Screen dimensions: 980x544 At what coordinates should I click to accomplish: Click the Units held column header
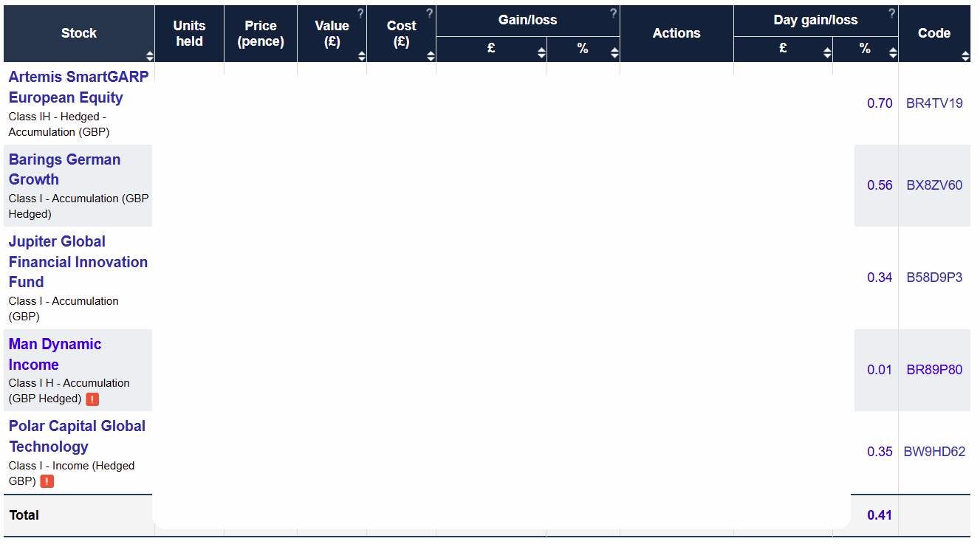click(x=189, y=33)
